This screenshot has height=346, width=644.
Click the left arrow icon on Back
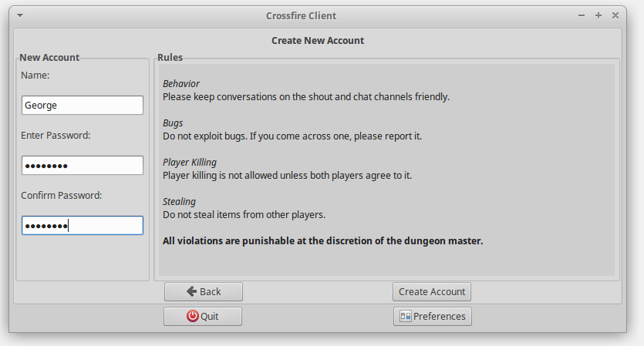(x=192, y=291)
